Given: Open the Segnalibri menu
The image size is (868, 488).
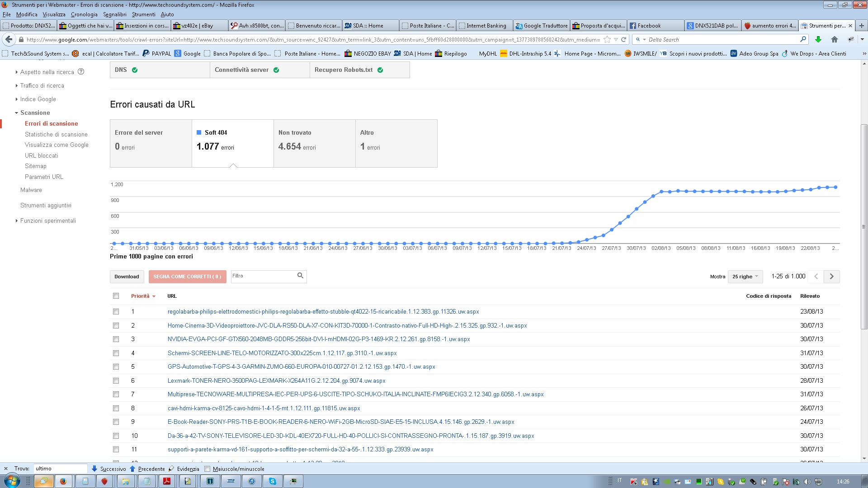Looking at the screenshot, I should (x=114, y=14).
